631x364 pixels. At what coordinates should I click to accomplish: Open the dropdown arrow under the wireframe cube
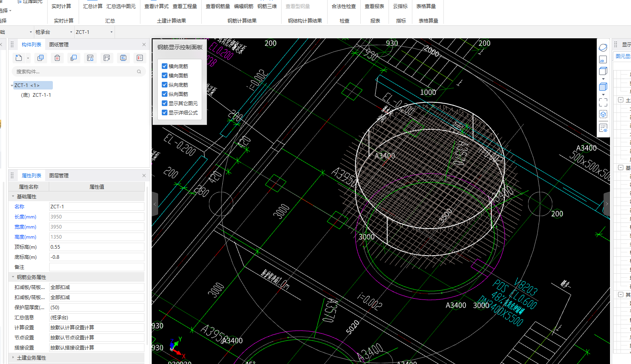pyautogui.click(x=603, y=79)
